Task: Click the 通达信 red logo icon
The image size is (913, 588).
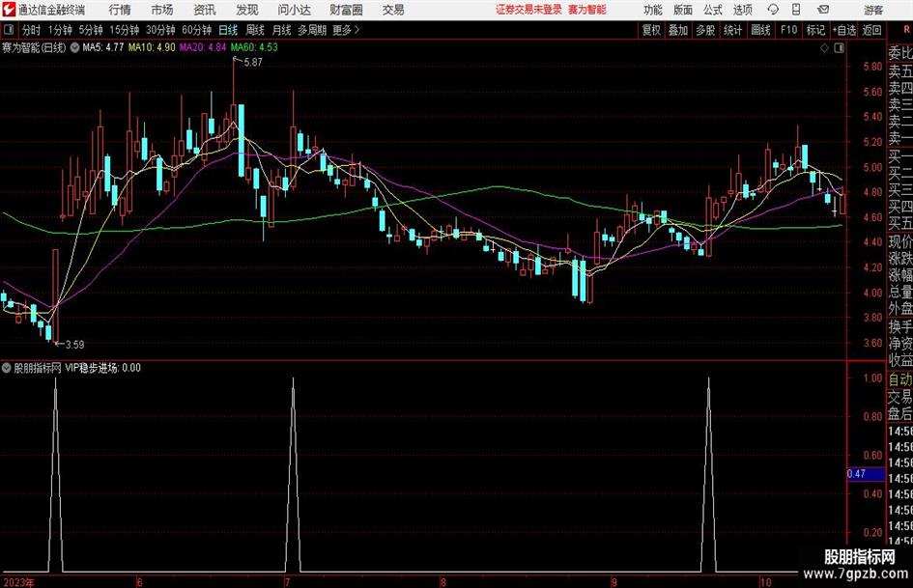Action: point(10,10)
